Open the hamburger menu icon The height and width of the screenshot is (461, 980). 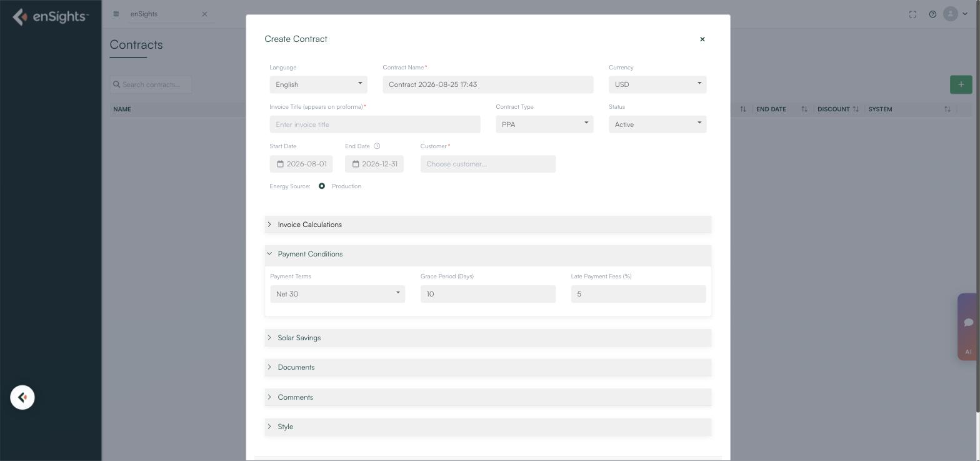point(116,14)
